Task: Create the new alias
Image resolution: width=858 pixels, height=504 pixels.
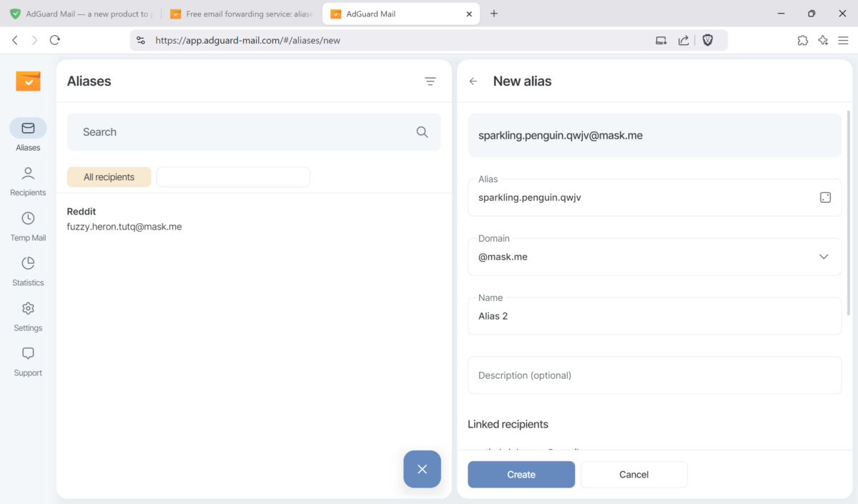Action: point(521,474)
